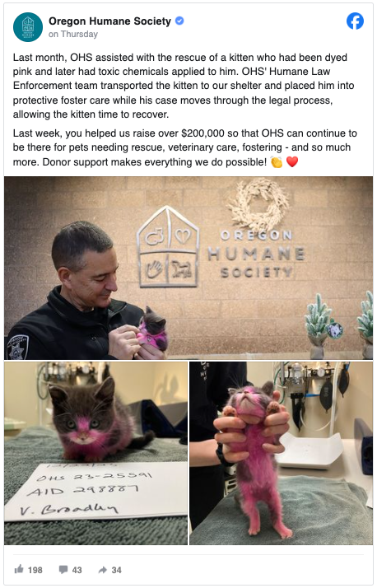The width and height of the screenshot is (377, 588).
Task: View the 198 likes count
Action: (35, 570)
